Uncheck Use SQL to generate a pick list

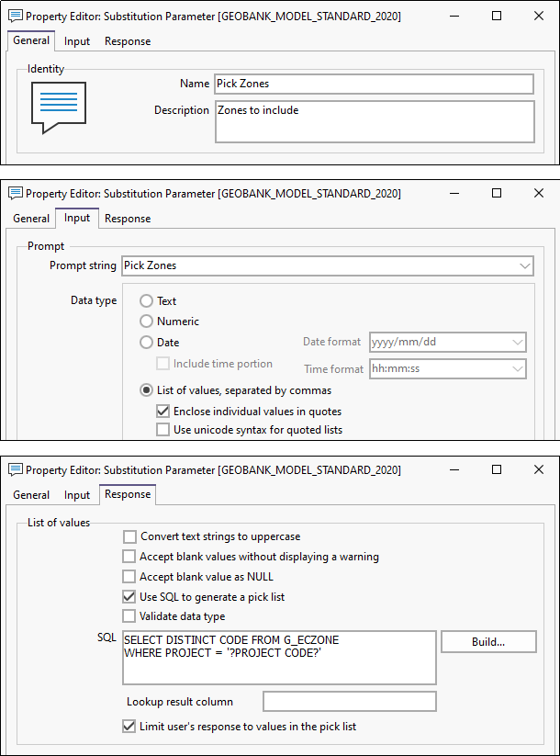coord(129,597)
